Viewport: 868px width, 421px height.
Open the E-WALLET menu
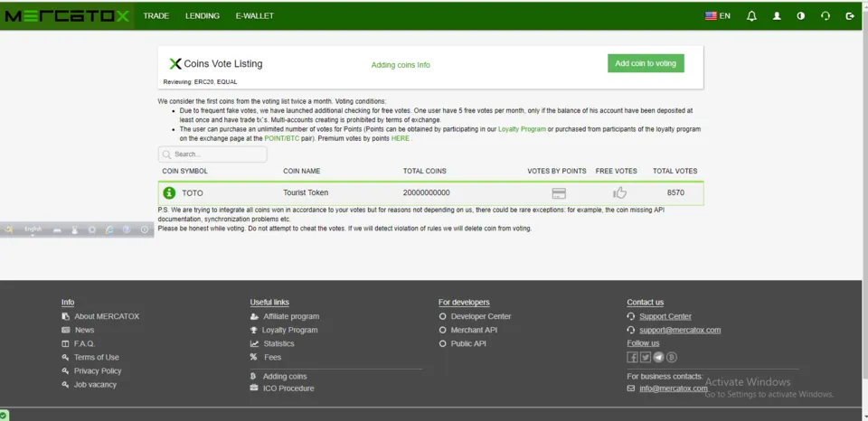click(x=255, y=16)
